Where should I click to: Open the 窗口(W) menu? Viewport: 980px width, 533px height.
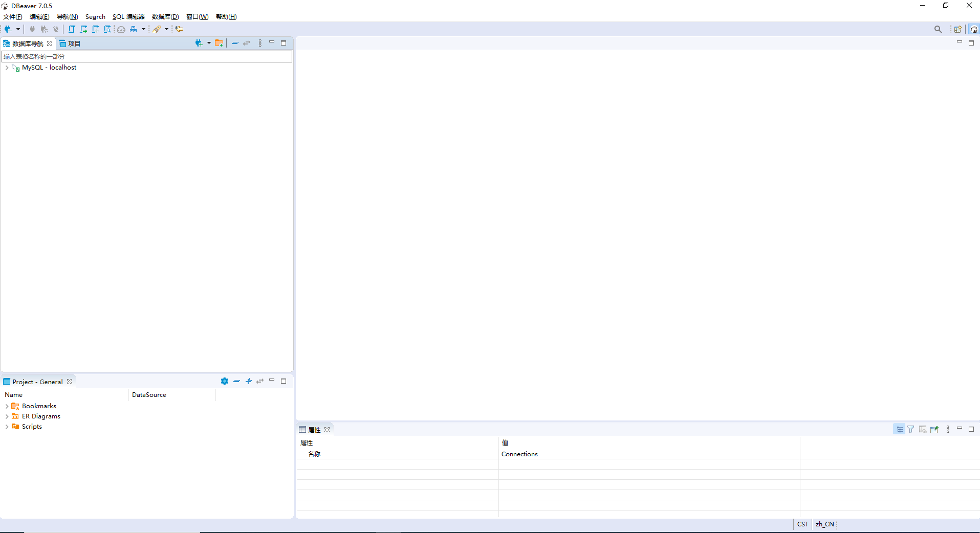point(197,17)
